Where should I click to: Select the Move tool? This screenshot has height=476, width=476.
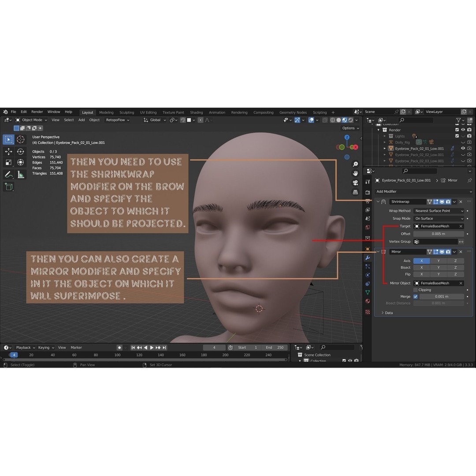coord(8,151)
